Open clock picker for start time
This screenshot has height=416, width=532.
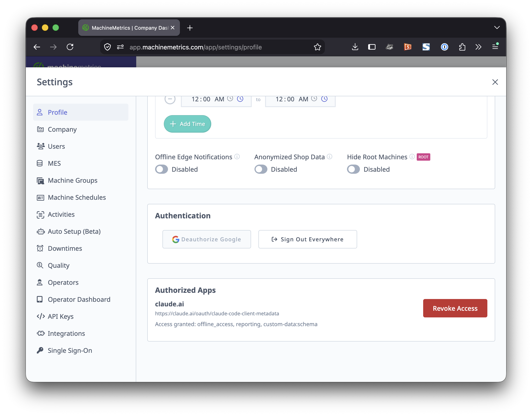tap(240, 99)
